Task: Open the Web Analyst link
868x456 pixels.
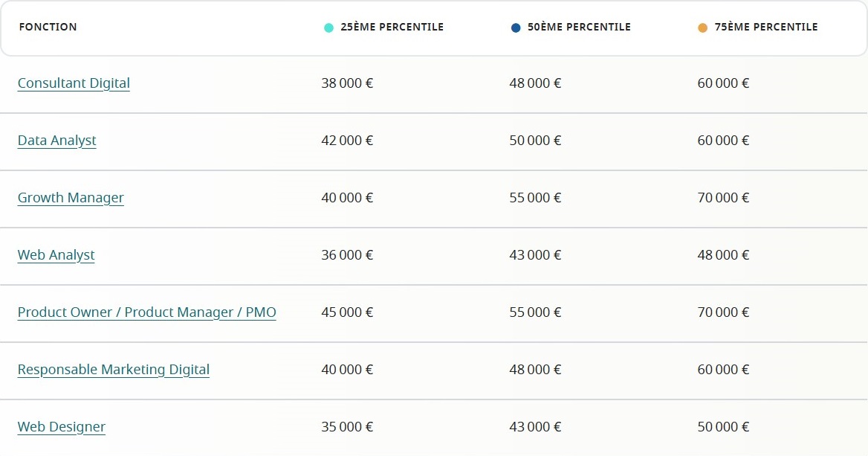Action: (56, 255)
